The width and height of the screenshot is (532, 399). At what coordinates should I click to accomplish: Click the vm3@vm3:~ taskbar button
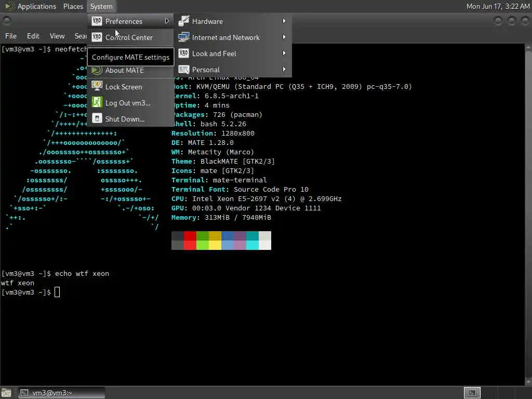point(61,393)
